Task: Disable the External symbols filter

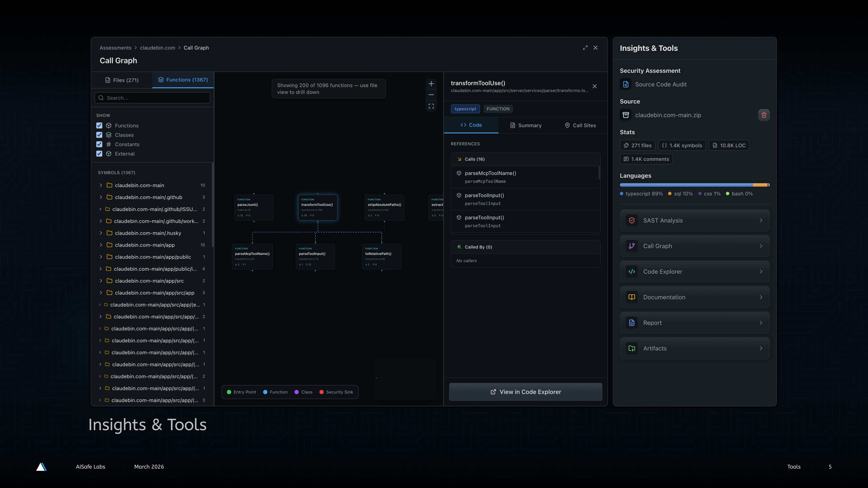Action: (x=99, y=154)
